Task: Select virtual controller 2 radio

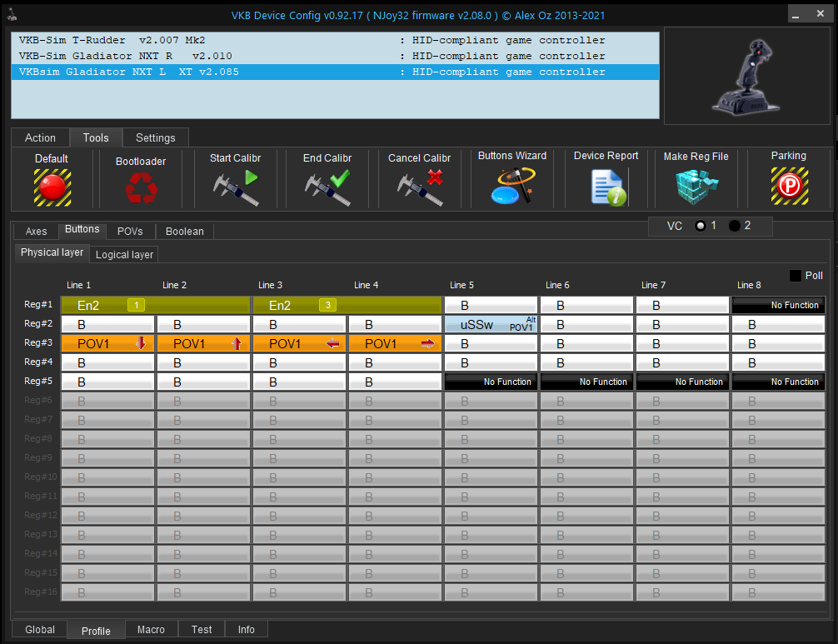Action: tap(735, 226)
